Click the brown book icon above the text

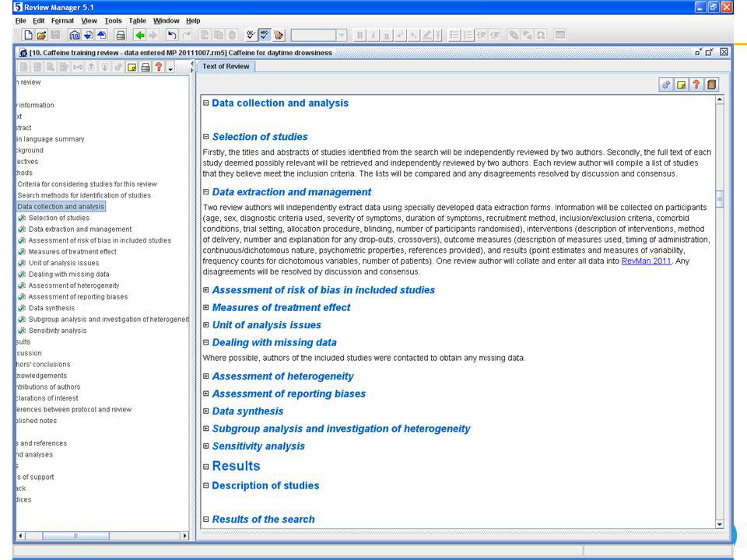[712, 85]
